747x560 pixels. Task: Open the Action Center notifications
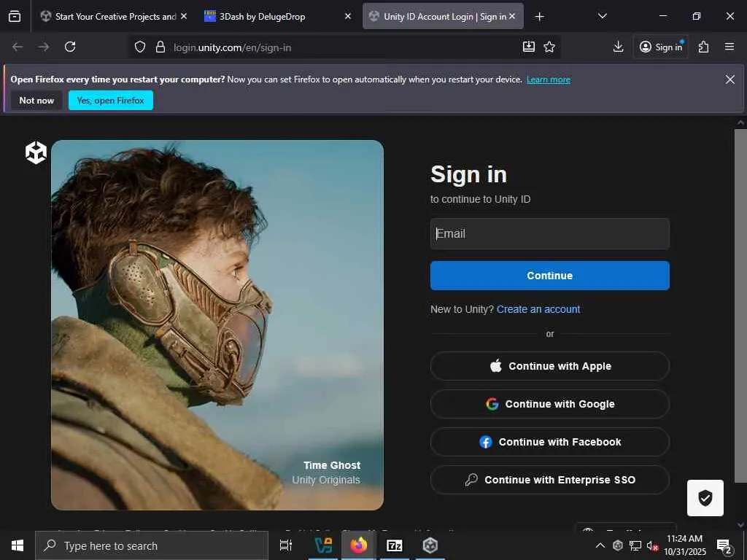pyautogui.click(x=724, y=545)
